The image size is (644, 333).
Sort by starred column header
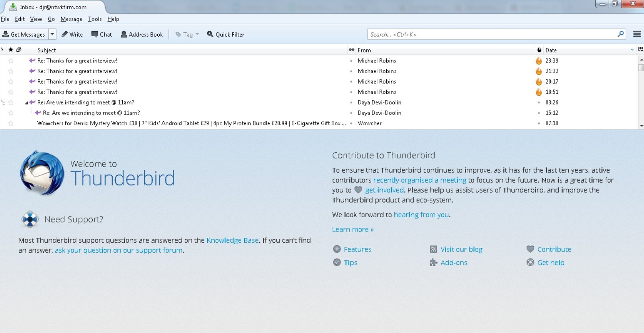pos(11,50)
